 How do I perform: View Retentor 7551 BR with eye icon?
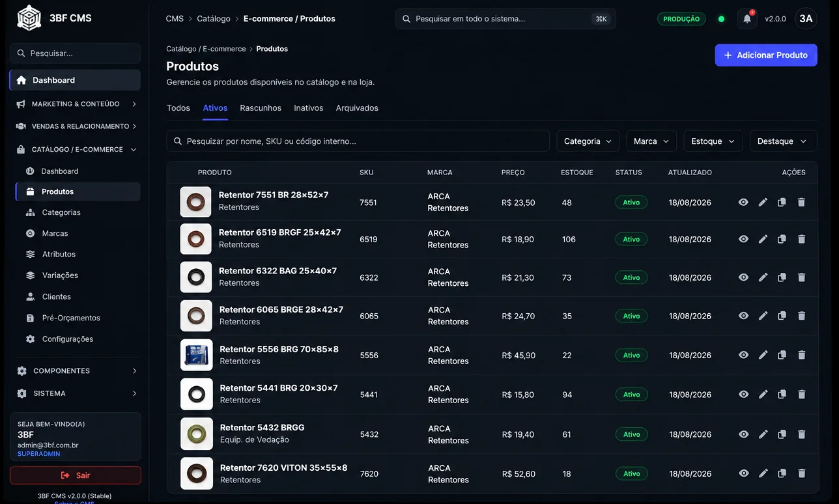(743, 203)
